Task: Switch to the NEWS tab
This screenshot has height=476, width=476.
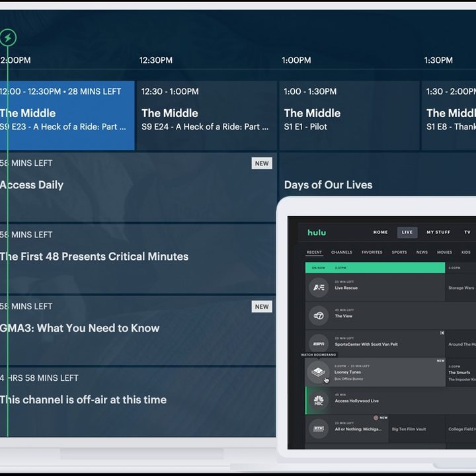Action: pos(422,253)
